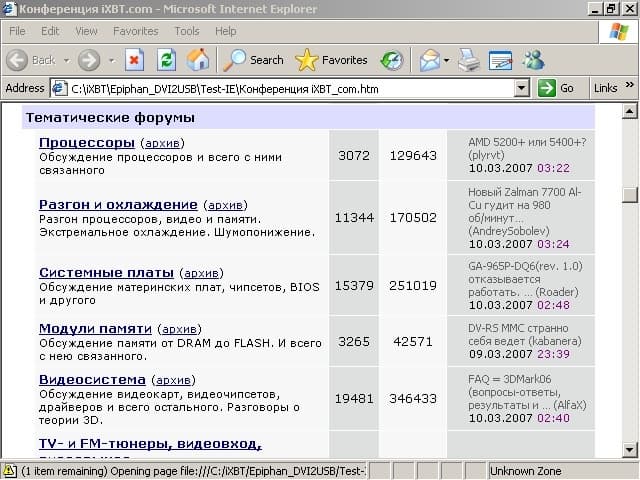Click the Тематические форумы header

coord(110,118)
